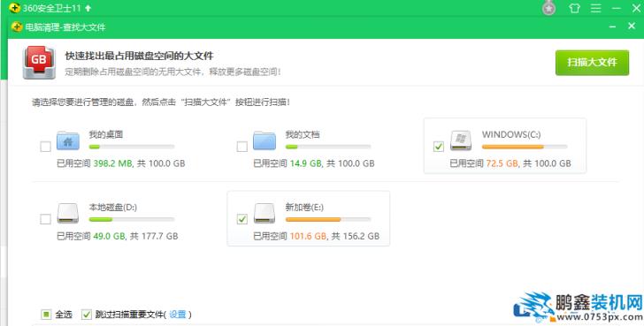Click the 我的桌面 usage bar
The height and width of the screenshot is (326, 644).
132,147
